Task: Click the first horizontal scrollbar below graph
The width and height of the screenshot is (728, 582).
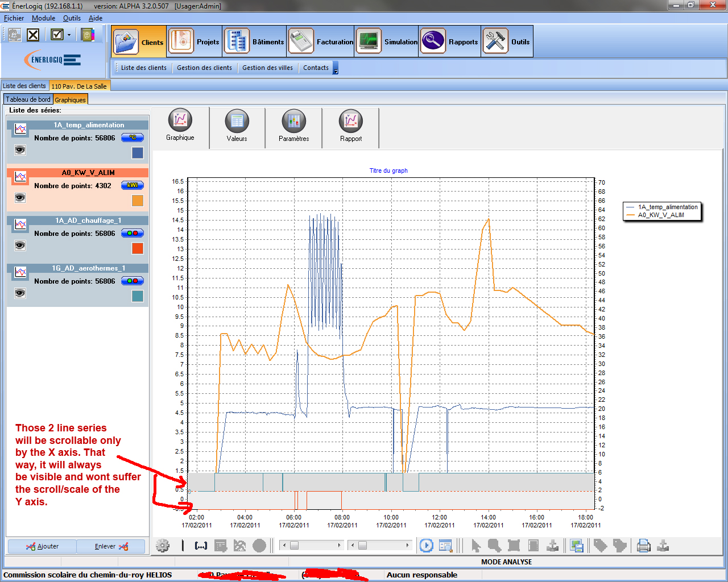Action: point(312,546)
